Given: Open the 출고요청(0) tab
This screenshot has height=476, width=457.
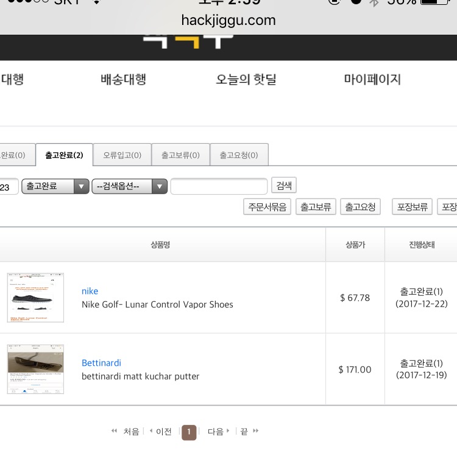Looking at the screenshot, I should (x=239, y=155).
